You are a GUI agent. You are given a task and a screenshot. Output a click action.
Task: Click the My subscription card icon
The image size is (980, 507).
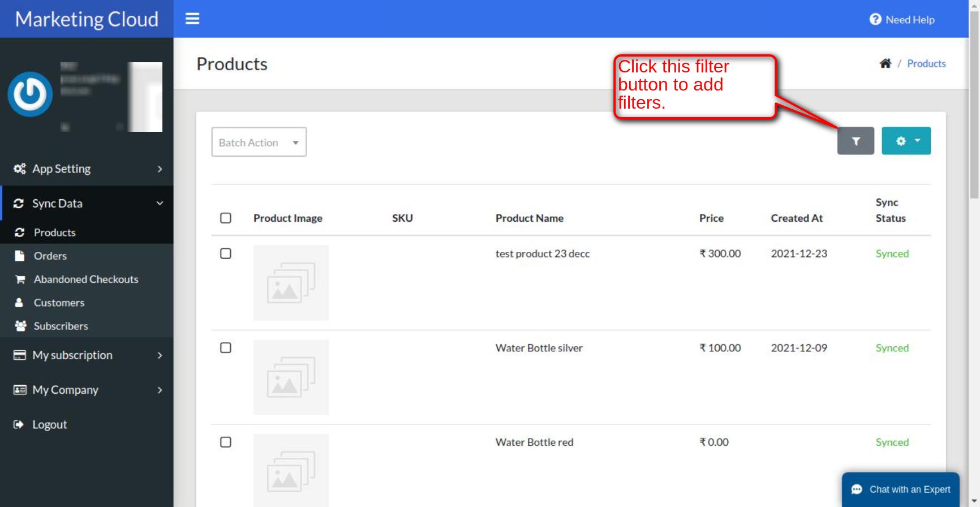20,355
